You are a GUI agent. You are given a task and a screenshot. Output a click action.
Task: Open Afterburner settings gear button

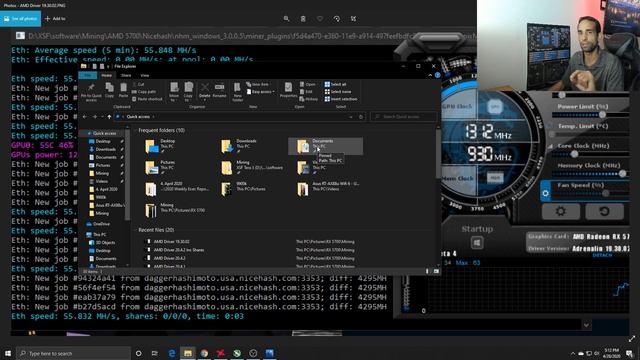coord(560,211)
